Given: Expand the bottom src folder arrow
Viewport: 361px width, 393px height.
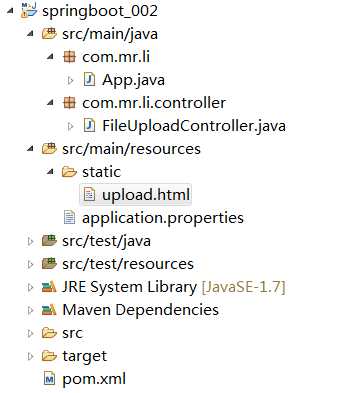Looking at the screenshot, I should tap(31, 333).
